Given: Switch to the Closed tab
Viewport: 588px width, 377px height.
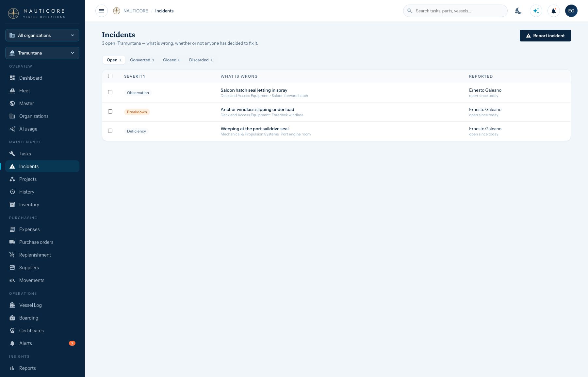Looking at the screenshot, I should tap(172, 60).
